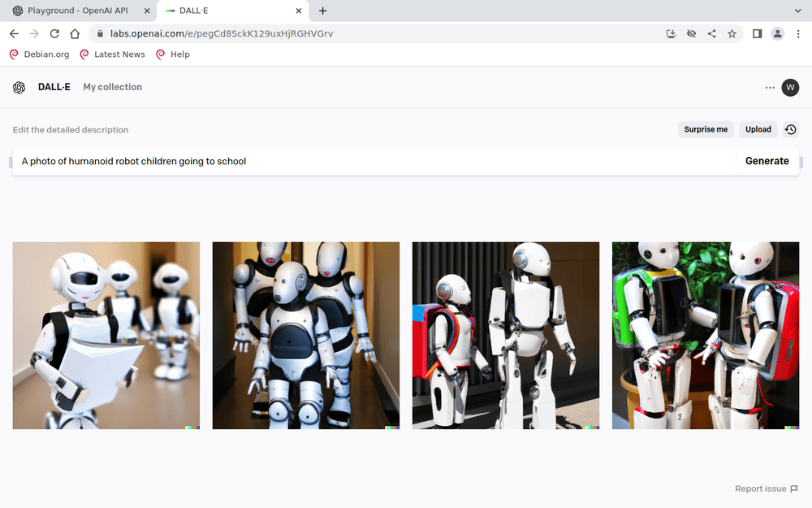Switch to the Playground - OpenAI API tab
This screenshot has width=812, height=508.
(77, 11)
